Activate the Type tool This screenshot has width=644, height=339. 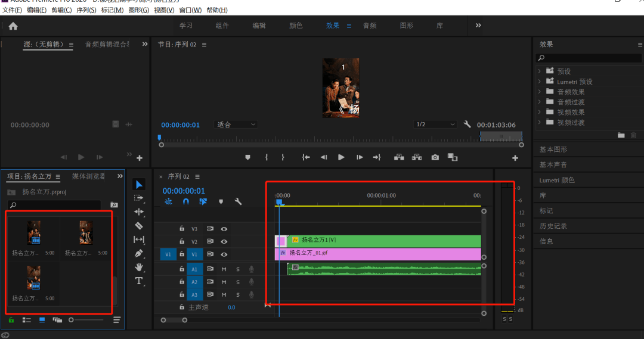point(139,281)
